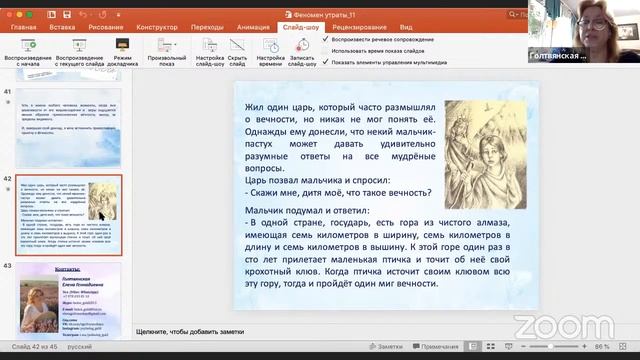The height and width of the screenshot is (360, 640).
Task: Toggle Заметки notes button in status bar
Action: (x=386, y=347)
